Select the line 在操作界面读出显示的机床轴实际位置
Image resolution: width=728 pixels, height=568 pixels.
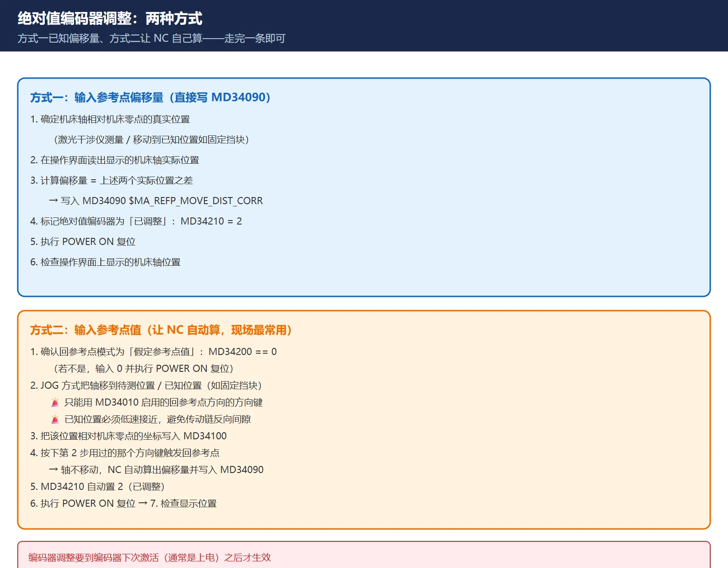point(115,160)
